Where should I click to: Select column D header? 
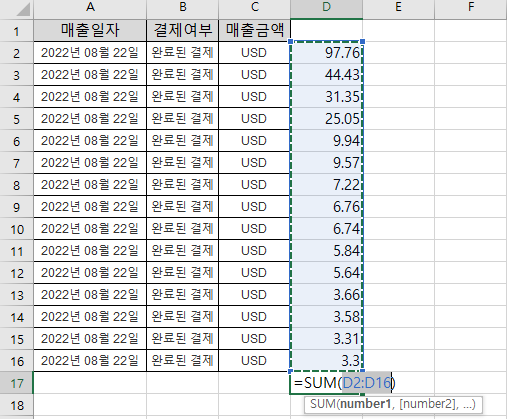pyautogui.click(x=326, y=8)
